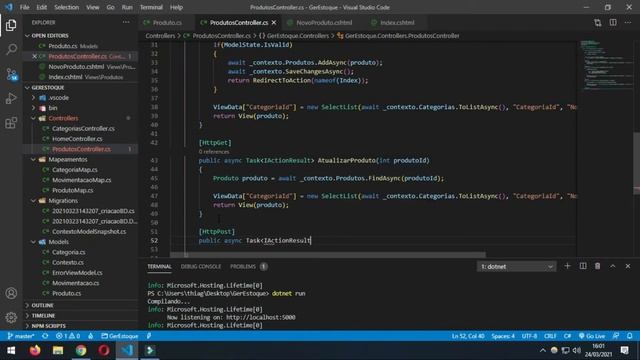Screen dimensions: 640x360
Task: Change line ending via CRLF status item
Action: (550, 336)
